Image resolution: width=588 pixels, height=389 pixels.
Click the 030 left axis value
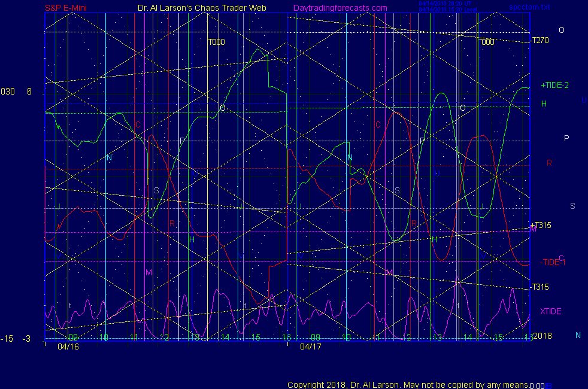[x=8, y=92]
